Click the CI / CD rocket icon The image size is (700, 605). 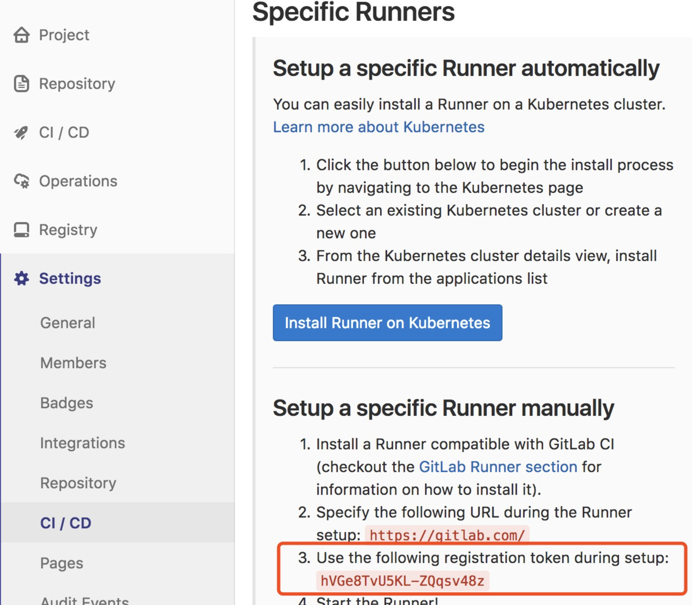click(21, 132)
